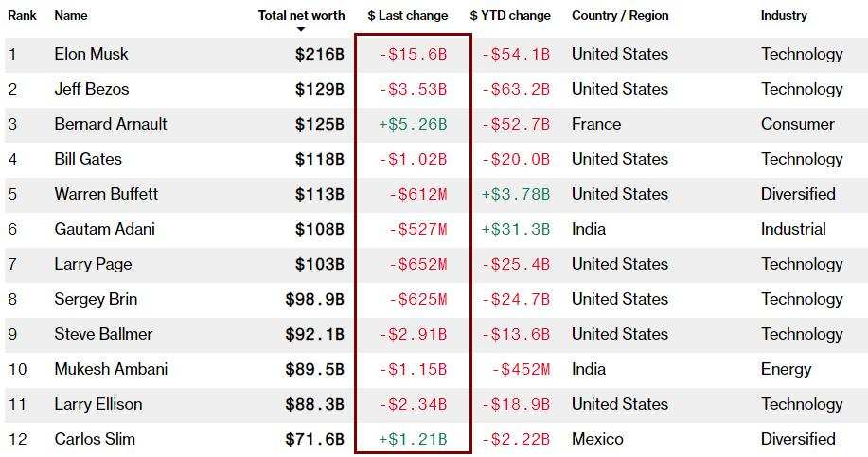This screenshot has width=868, height=457.
Task: Sort by Total net worth column header
Action: point(301,15)
